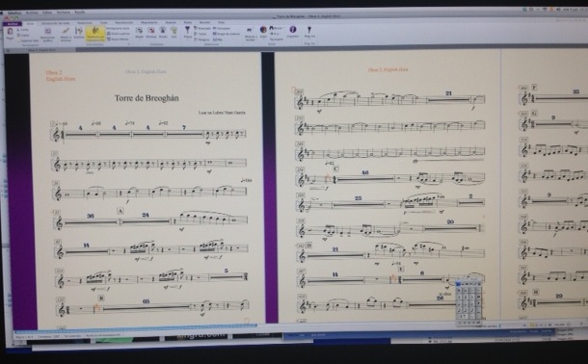Click the Archivo purple ribbon button
This screenshot has height=364, width=588.
[12, 23]
